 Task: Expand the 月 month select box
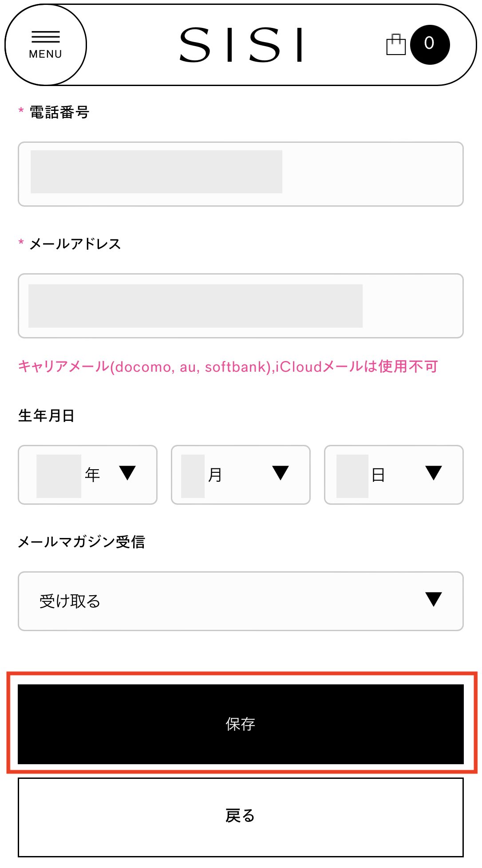241,475
